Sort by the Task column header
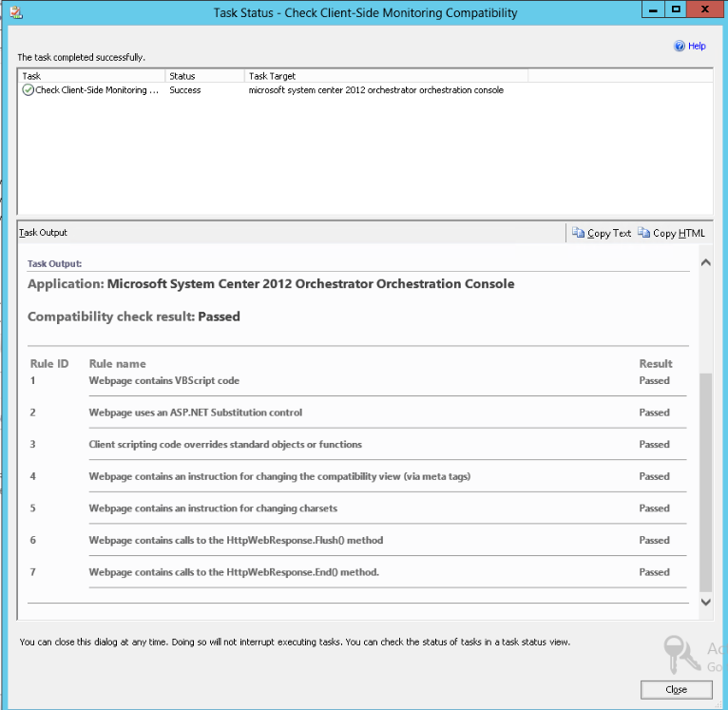Screen dimensions: 728x710 tap(90, 76)
